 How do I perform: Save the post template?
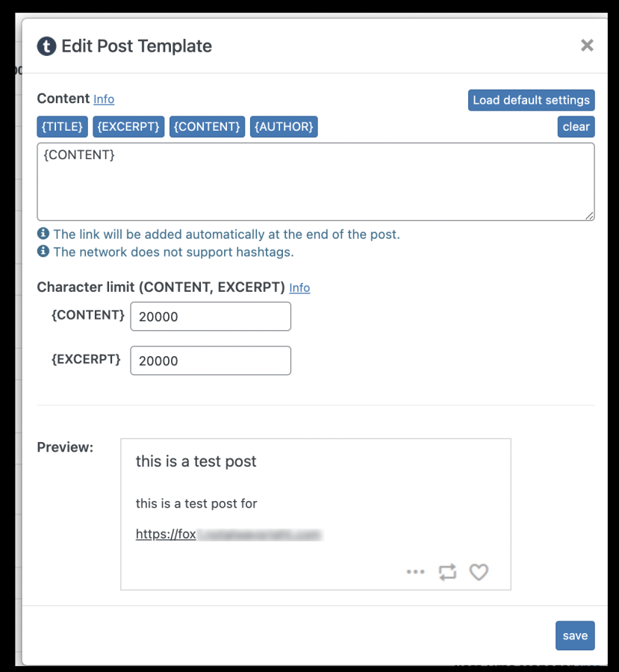coord(575,635)
